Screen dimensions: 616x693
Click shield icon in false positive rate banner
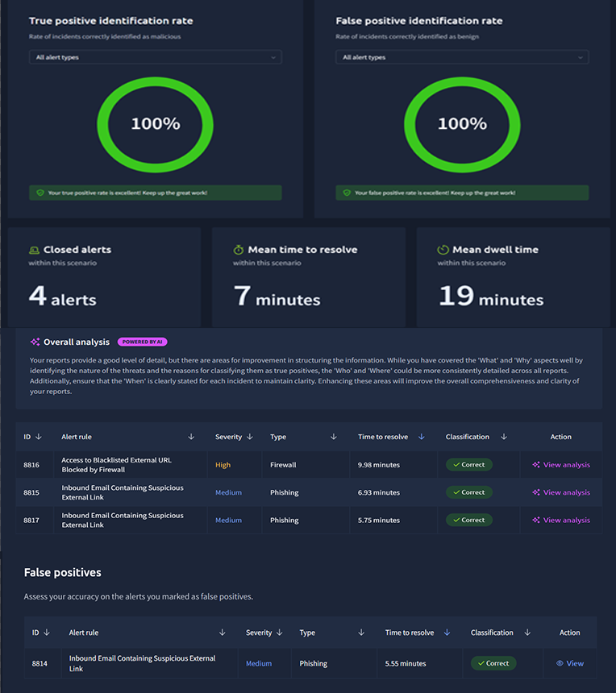348,193
